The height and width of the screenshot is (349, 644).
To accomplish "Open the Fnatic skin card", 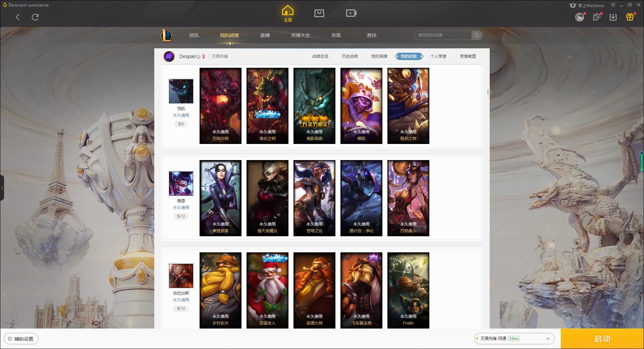I will coord(408,290).
